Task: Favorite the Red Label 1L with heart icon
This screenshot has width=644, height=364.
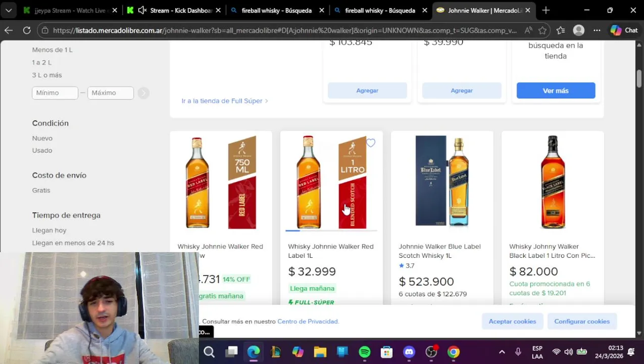Action: click(371, 143)
